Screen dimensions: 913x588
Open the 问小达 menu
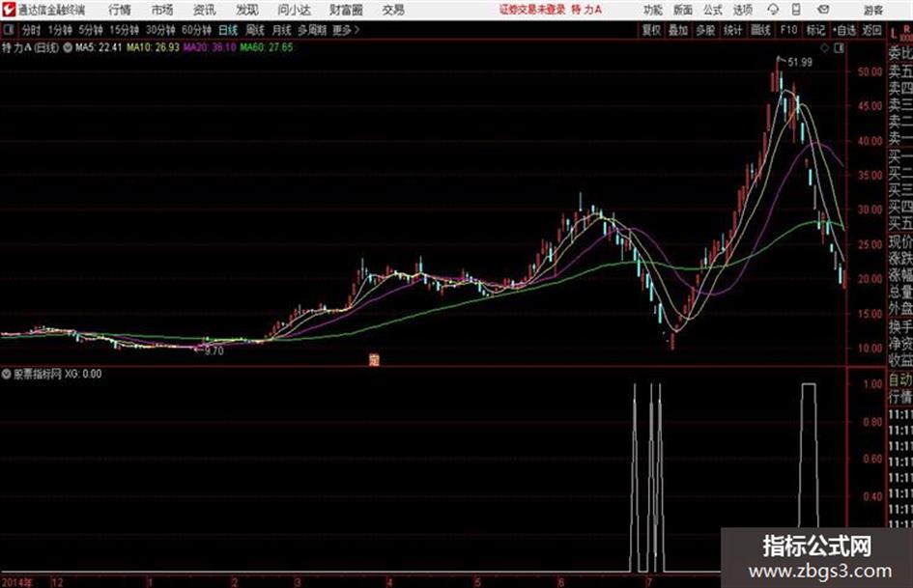[294, 10]
